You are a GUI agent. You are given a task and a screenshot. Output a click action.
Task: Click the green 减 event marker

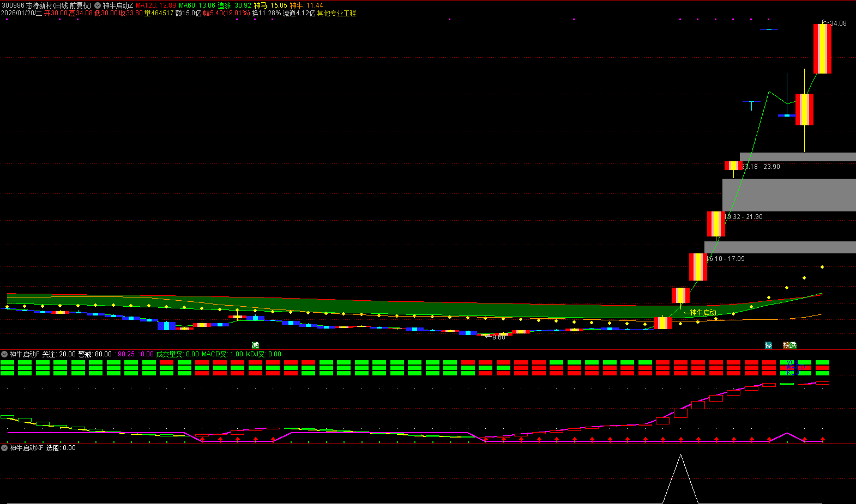tap(255, 345)
